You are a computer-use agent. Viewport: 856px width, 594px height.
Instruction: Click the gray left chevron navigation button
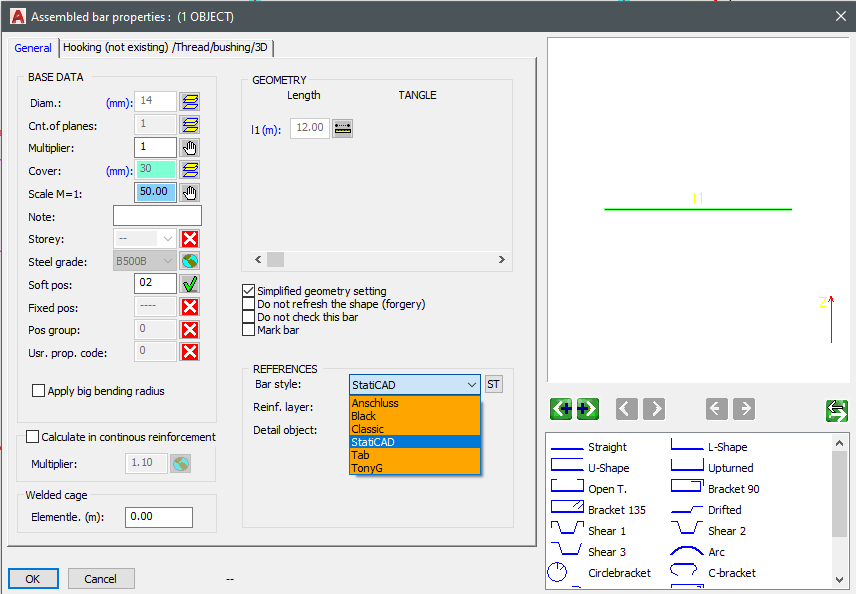627,409
